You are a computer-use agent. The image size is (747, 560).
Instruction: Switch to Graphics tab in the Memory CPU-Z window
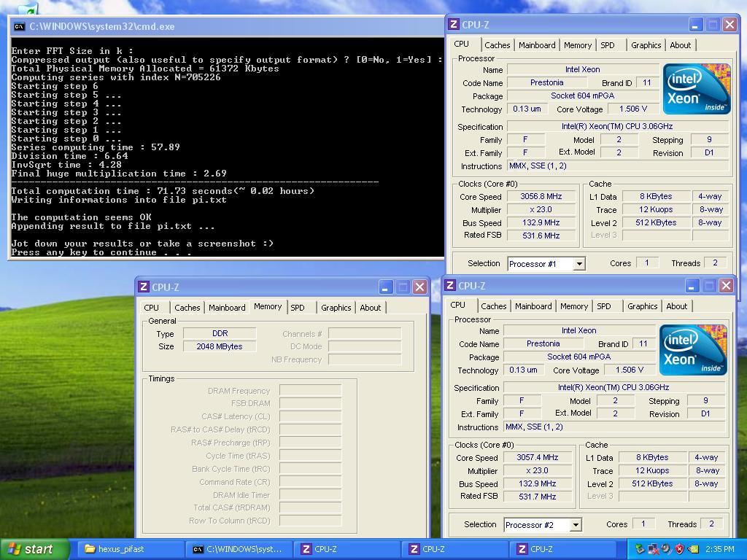coord(336,308)
